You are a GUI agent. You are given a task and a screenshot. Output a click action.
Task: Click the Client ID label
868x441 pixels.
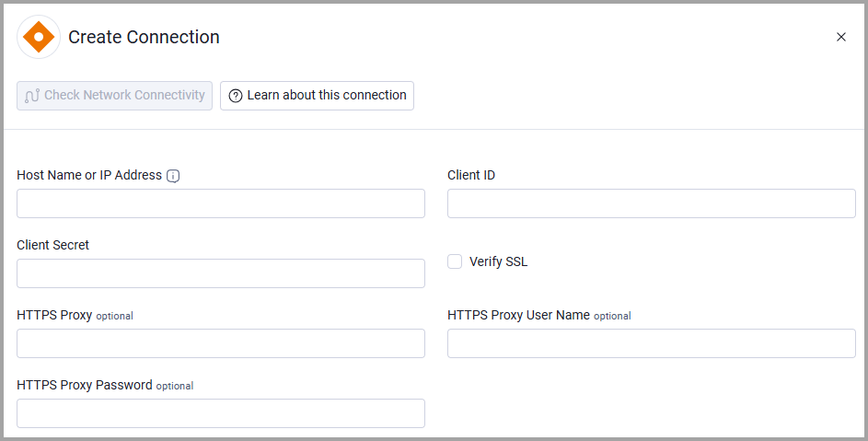coord(471,175)
